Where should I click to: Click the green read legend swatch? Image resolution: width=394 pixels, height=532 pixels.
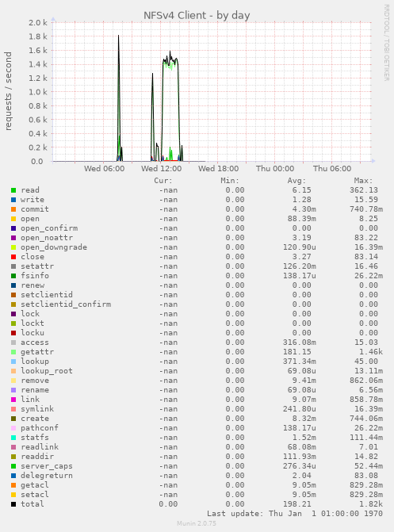[13, 190]
